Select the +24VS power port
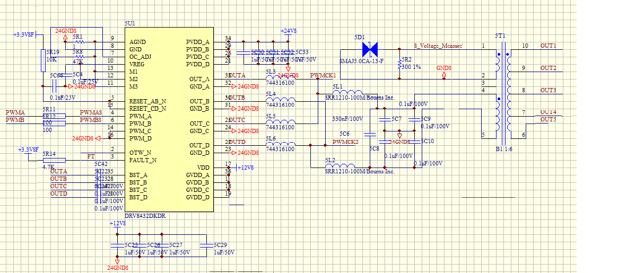Screen dimensions: 644x273 click(288, 32)
